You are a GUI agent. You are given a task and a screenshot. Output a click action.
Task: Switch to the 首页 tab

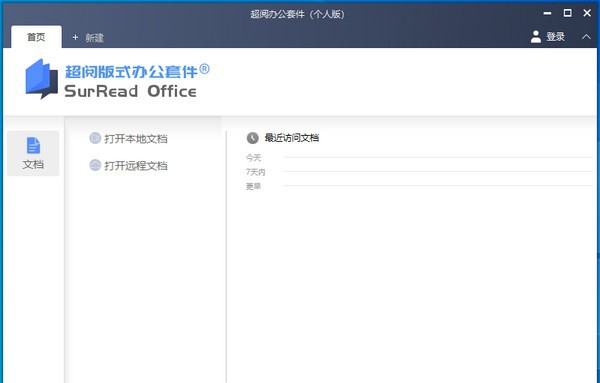click(x=36, y=37)
